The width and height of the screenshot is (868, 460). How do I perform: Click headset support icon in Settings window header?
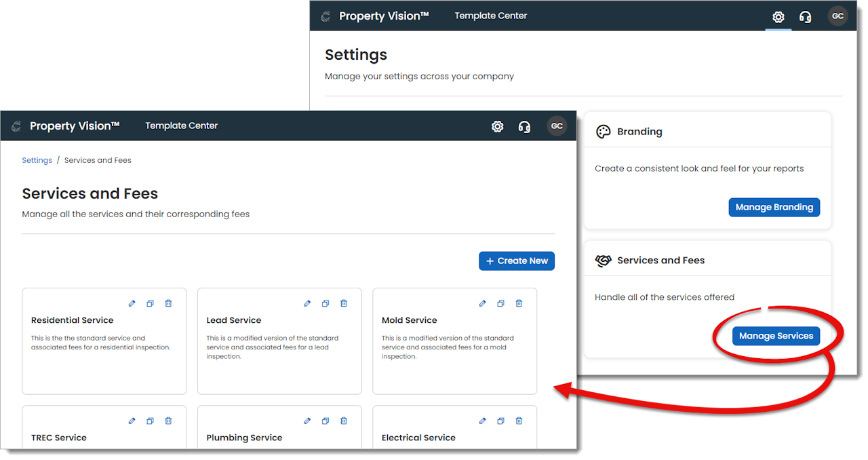tap(805, 17)
